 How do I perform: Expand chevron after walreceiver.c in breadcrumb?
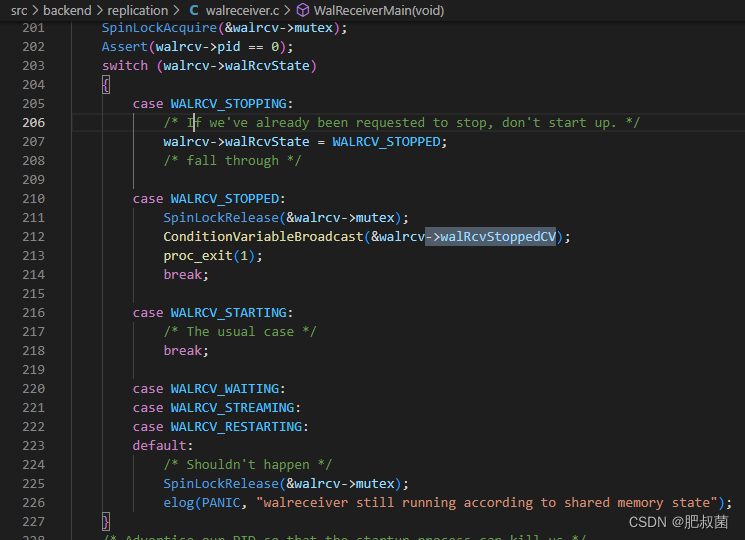pyautogui.click(x=287, y=10)
